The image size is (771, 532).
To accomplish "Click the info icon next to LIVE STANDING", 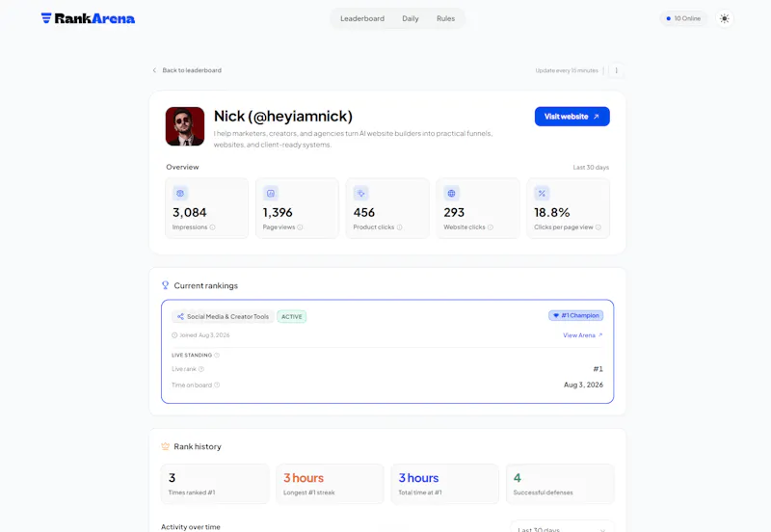I will click(216, 355).
